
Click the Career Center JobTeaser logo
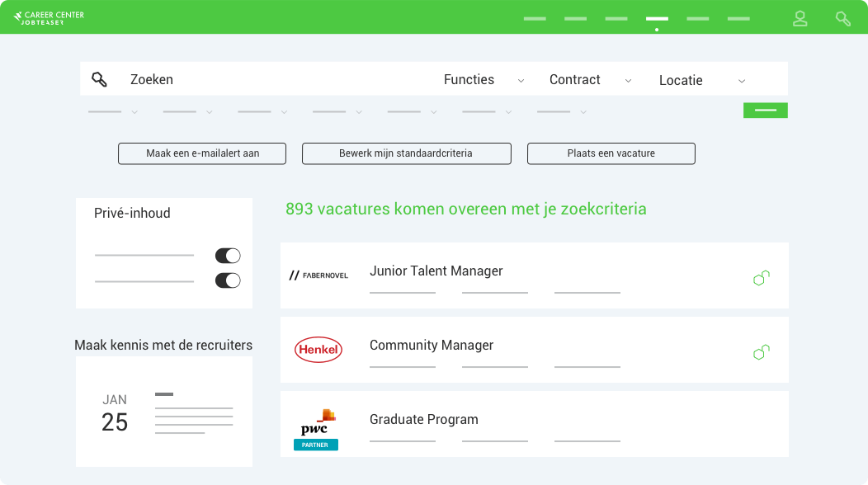[x=49, y=18]
